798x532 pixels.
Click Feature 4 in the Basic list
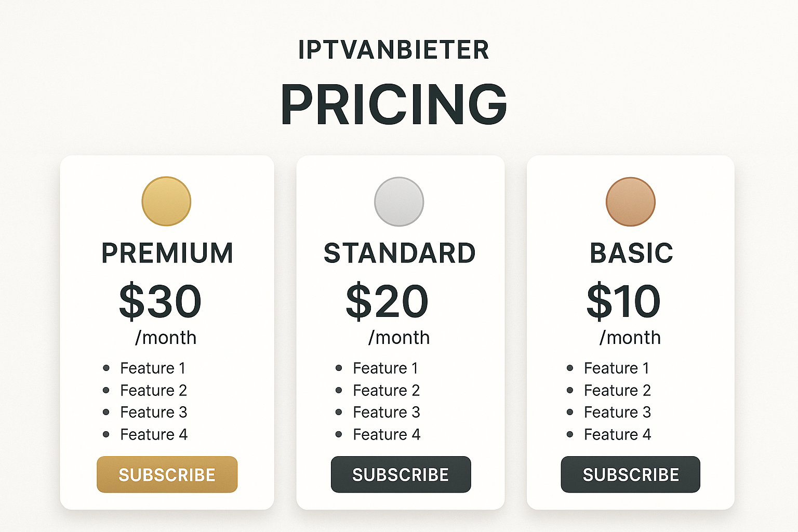pyautogui.click(x=617, y=434)
